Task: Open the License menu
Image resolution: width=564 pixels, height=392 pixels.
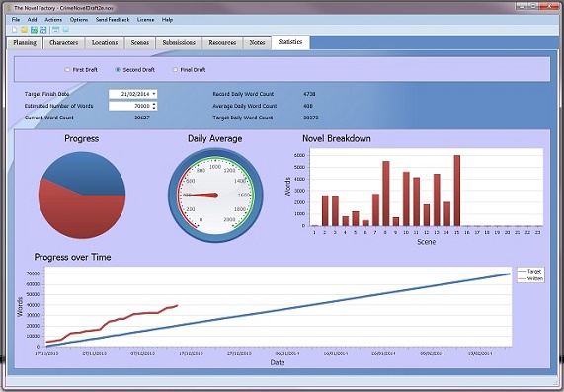Action: coord(145,20)
